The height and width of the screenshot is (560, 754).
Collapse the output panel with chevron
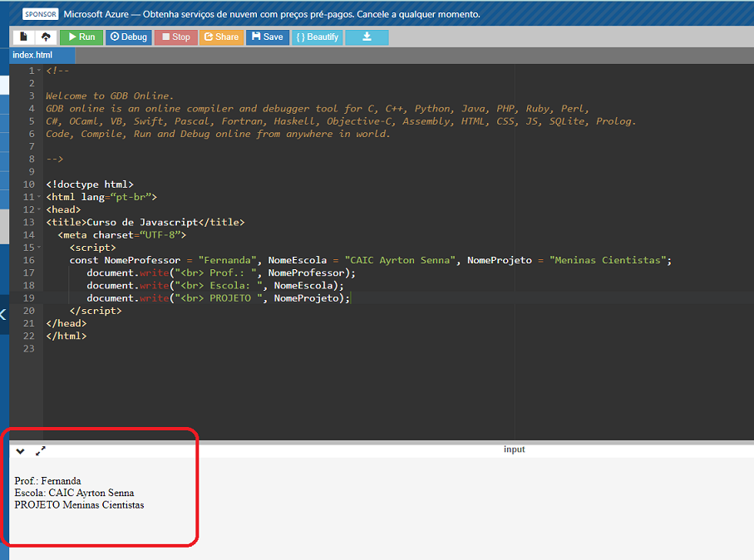(x=21, y=451)
